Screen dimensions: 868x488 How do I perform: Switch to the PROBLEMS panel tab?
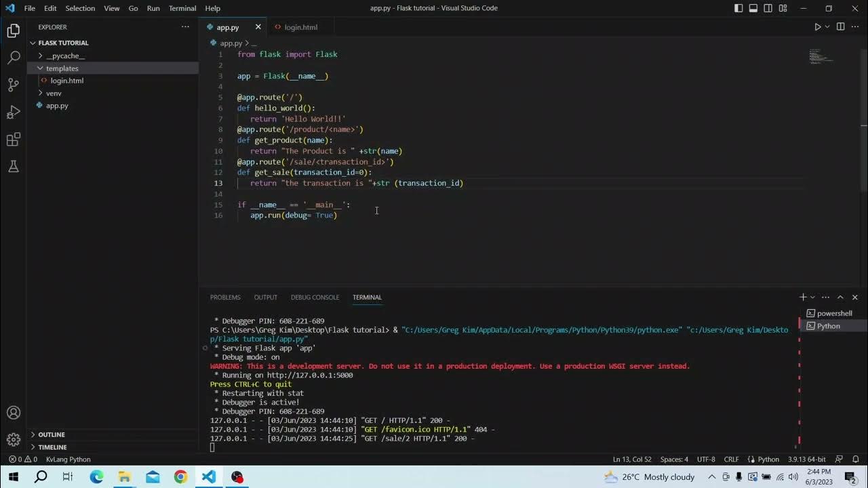225,297
